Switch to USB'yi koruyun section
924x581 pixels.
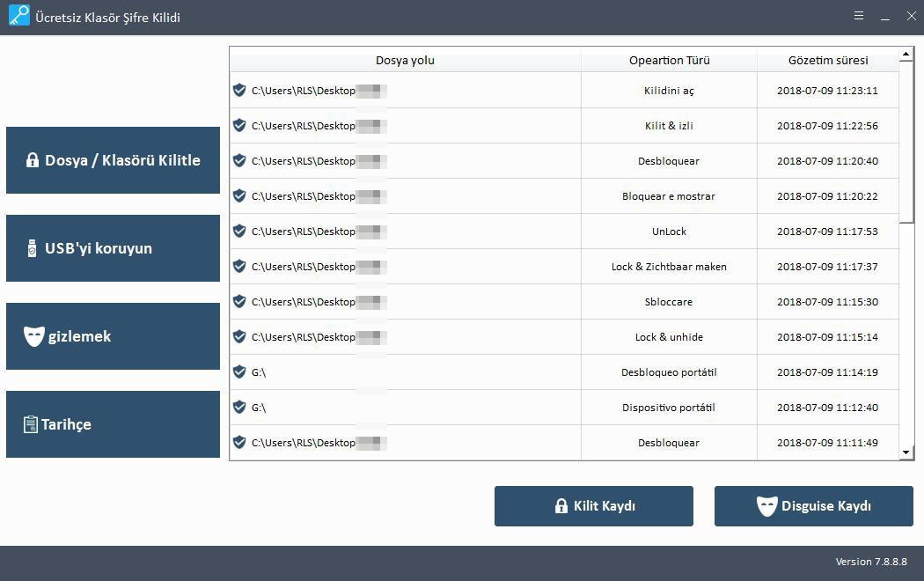[113, 248]
